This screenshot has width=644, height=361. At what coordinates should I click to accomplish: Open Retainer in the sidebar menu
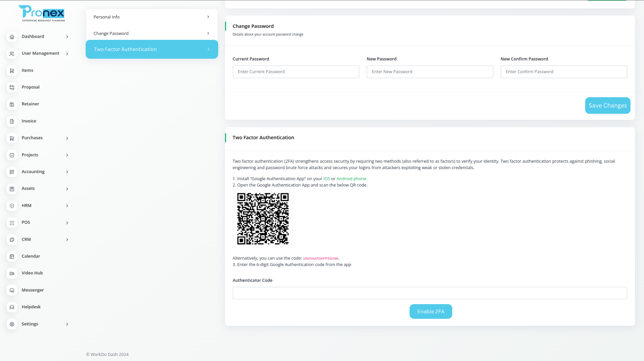(30, 104)
